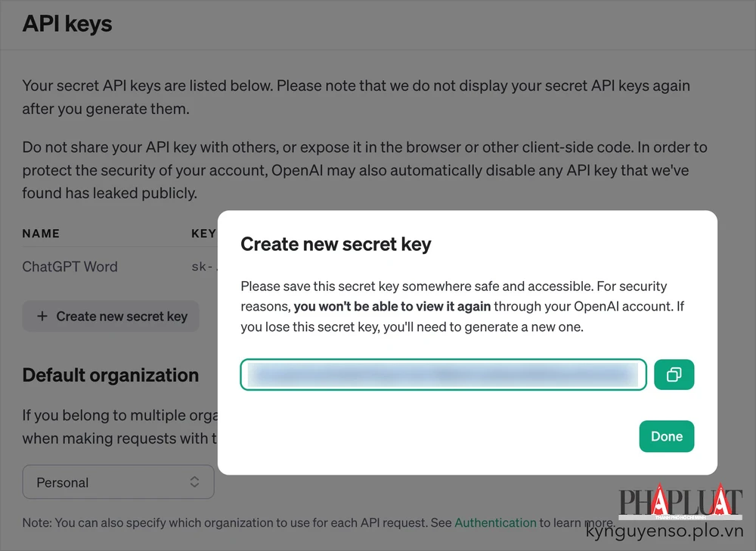Image resolution: width=756 pixels, height=551 pixels.
Task: Click the Create new secret key button
Action: click(111, 316)
